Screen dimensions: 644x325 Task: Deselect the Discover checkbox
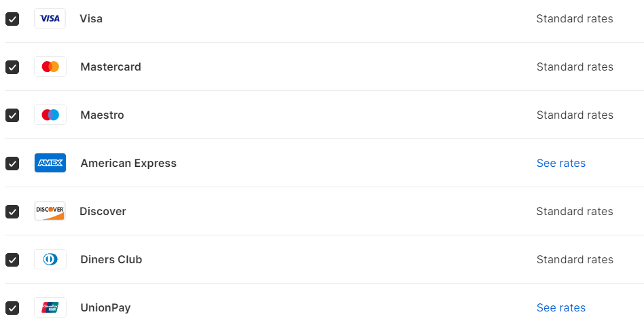click(12, 212)
